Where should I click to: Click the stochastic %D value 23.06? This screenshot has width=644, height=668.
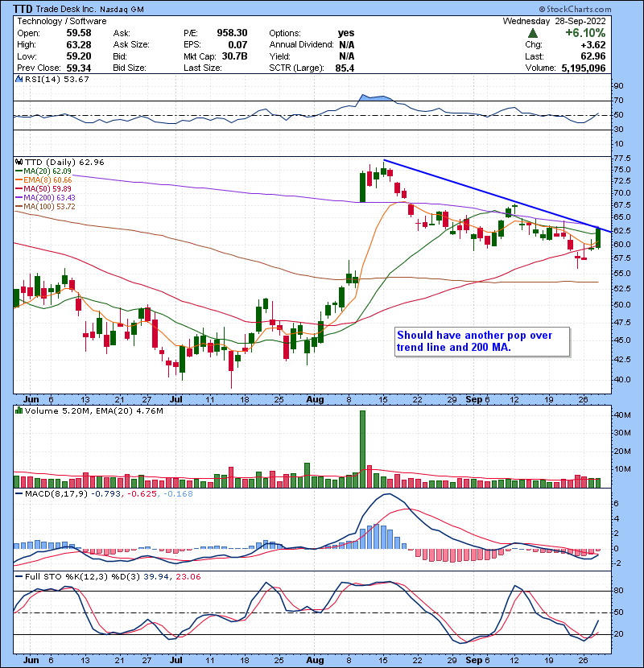click(x=188, y=577)
